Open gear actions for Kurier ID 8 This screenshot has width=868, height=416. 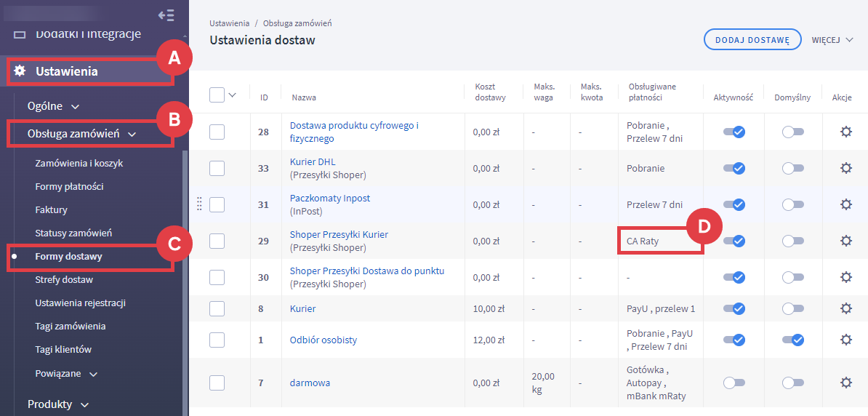(845, 308)
